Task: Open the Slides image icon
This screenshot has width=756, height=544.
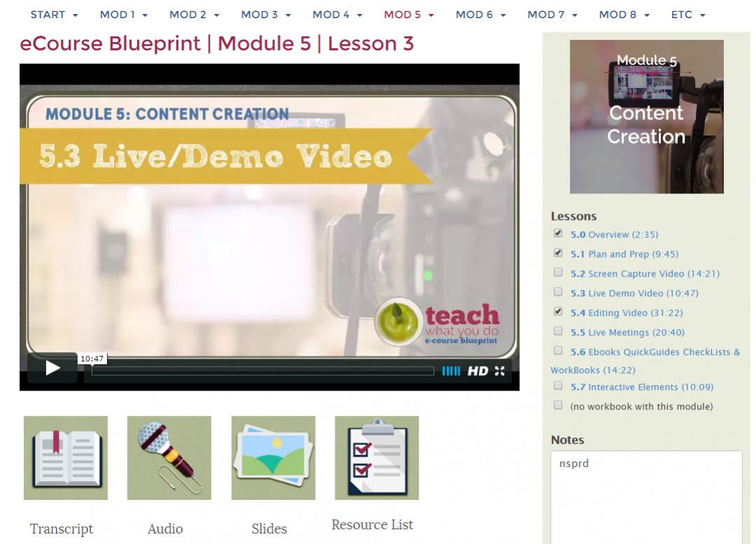Action: click(272, 455)
